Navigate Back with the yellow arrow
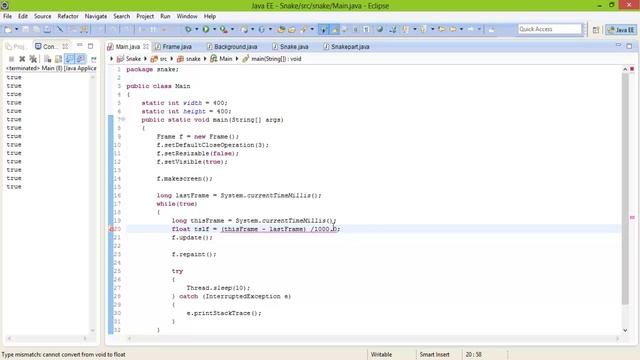 coord(453,29)
